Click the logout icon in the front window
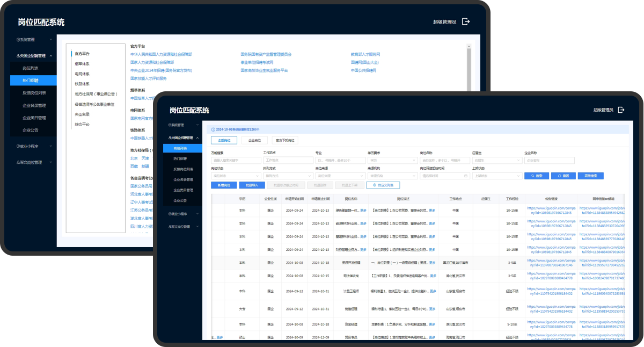This screenshot has height=347, width=644. coord(621,110)
